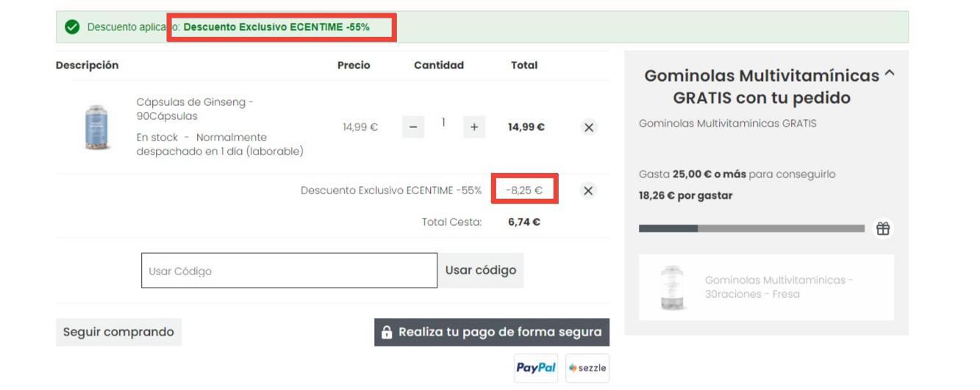
Task: Click the En stock dispatch notice text
Action: coord(220,144)
